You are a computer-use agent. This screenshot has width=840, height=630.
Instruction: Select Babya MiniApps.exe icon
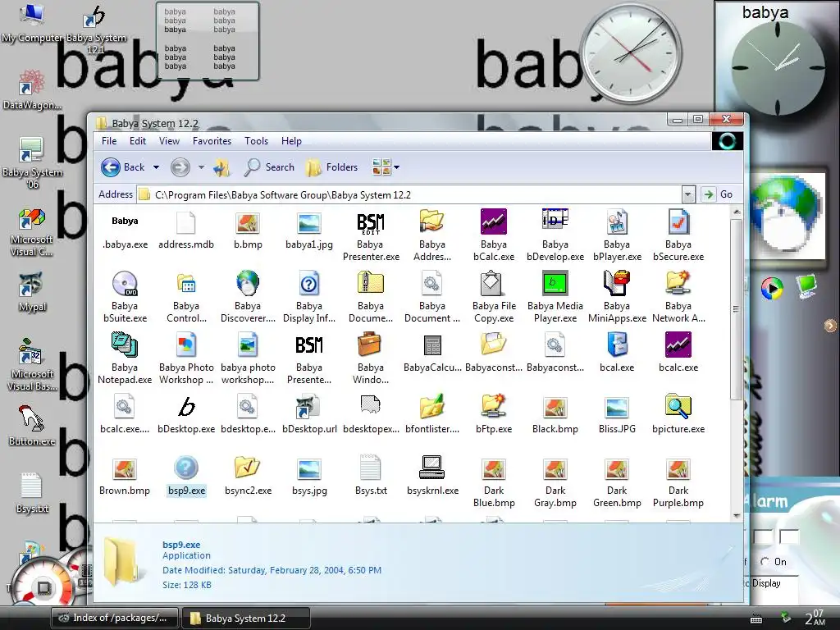click(x=617, y=283)
